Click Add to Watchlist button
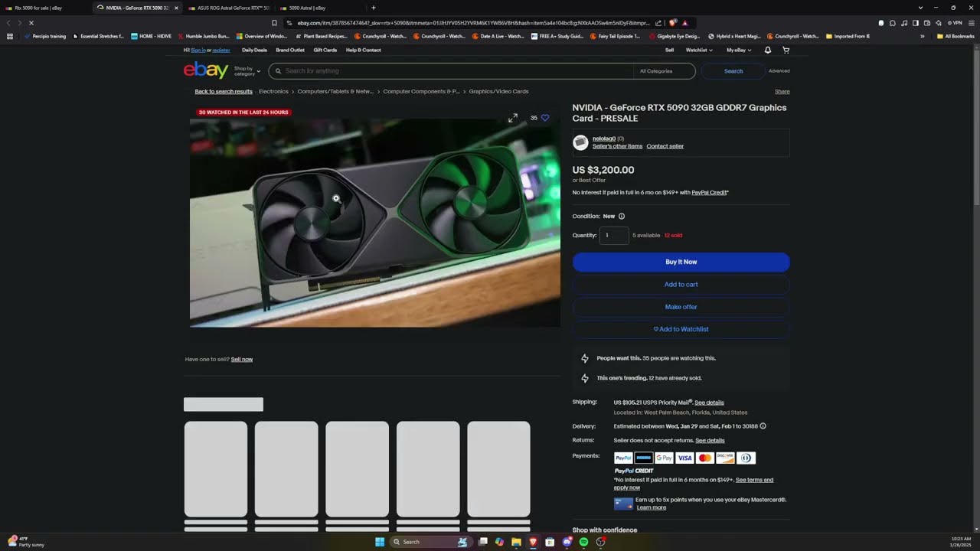The height and width of the screenshot is (551, 980). (x=681, y=329)
